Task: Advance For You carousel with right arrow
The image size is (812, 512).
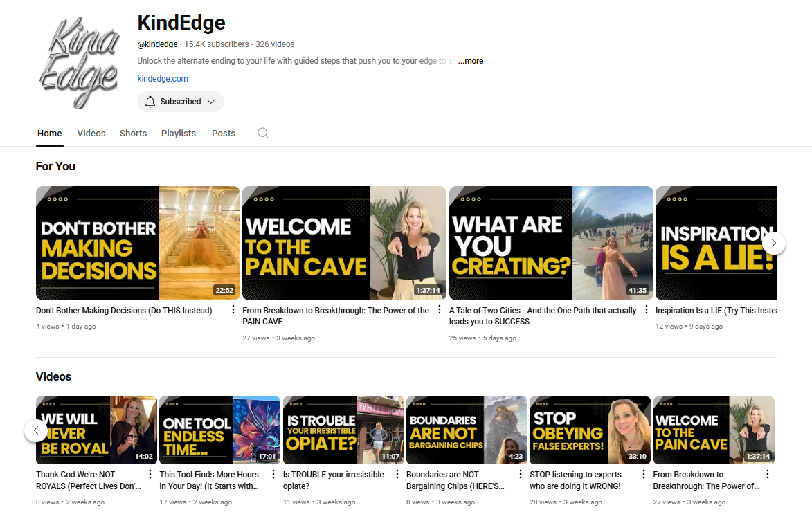Action: [774, 243]
